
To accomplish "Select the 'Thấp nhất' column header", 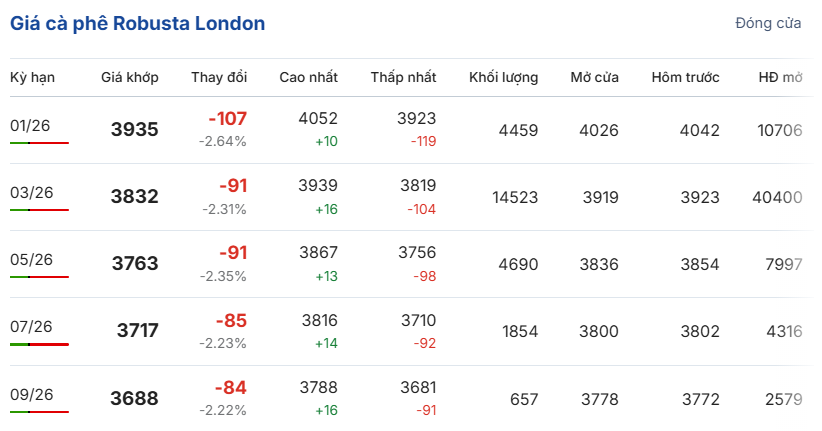I will pyautogui.click(x=403, y=77).
